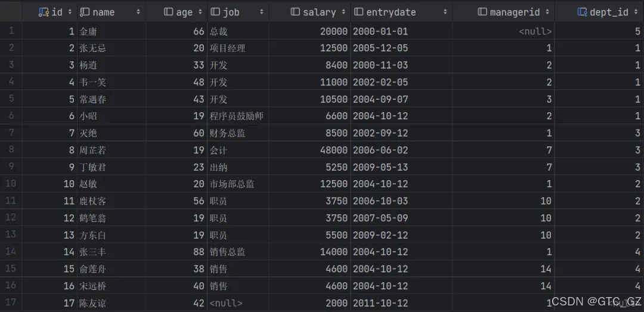The width and height of the screenshot is (644, 312).
Task: Open sort arrows for entrydate column
Action: coord(445,13)
